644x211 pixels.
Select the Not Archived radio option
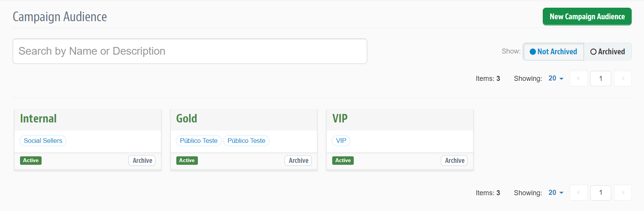553,52
